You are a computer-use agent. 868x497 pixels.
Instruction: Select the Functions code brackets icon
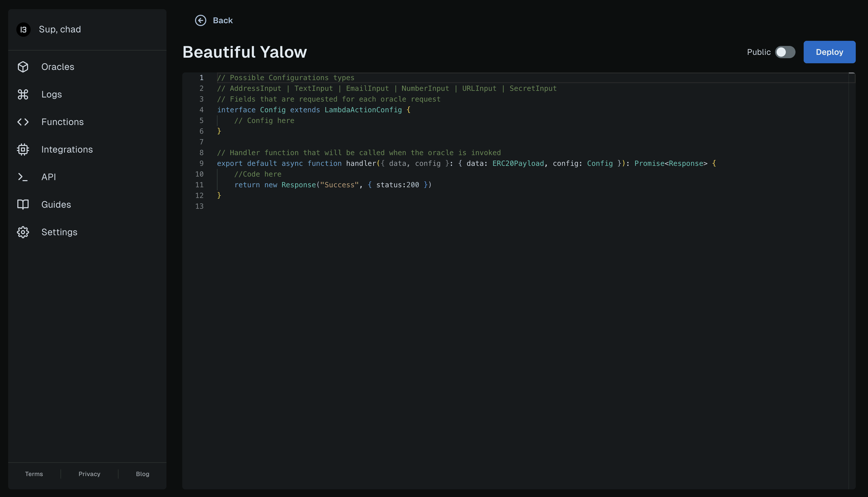pos(23,122)
